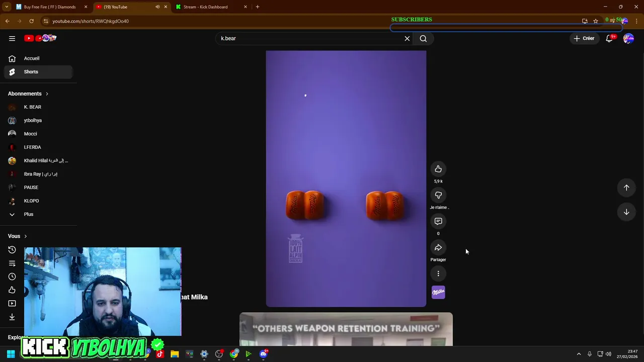Viewport: 644px width, 362px height.
Task: Bookmark this page with the star
Action: point(596,21)
